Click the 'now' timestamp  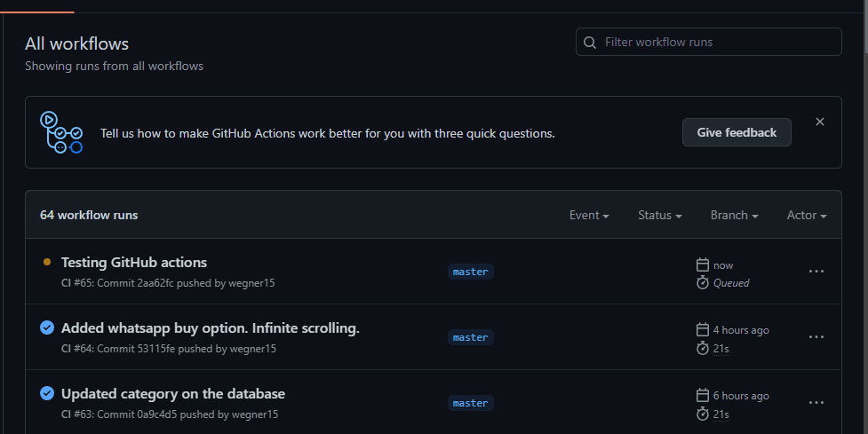pos(723,265)
